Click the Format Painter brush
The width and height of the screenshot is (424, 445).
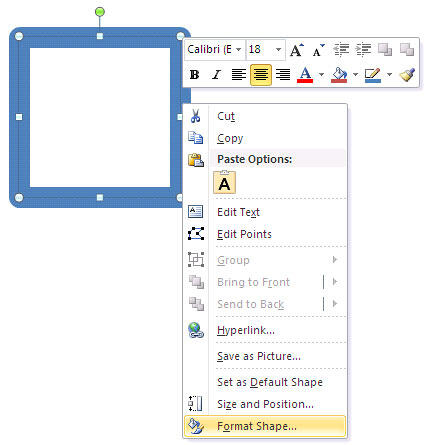click(407, 75)
